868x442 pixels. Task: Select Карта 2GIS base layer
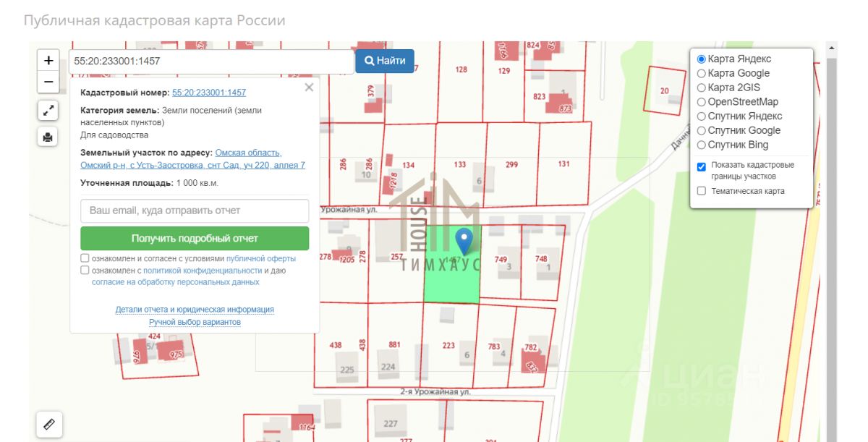tap(701, 88)
